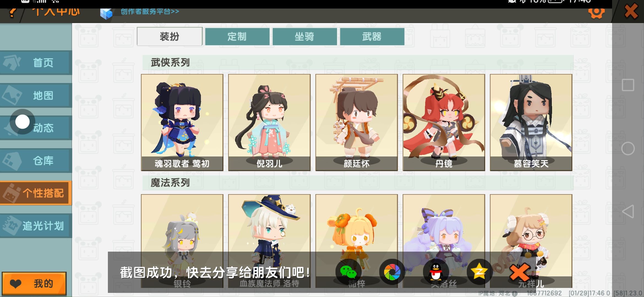
Task: Tap the colorful camera shutter share icon
Action: point(392,272)
